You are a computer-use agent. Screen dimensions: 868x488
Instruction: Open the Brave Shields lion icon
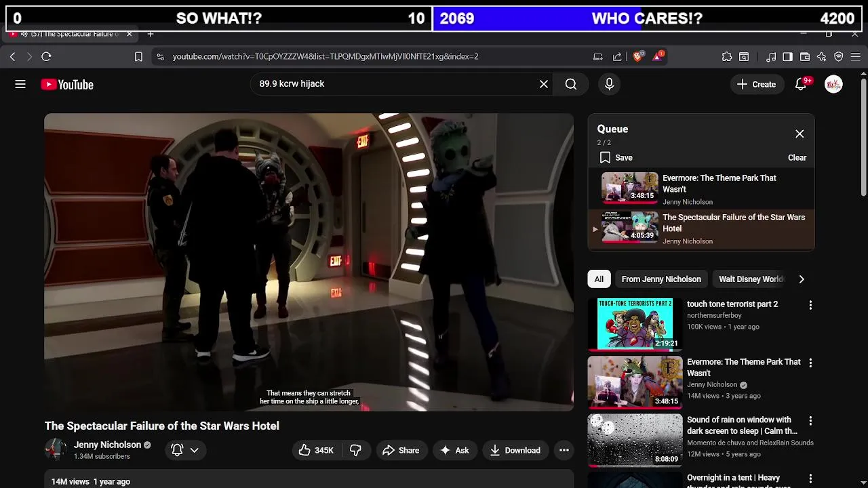(637, 57)
